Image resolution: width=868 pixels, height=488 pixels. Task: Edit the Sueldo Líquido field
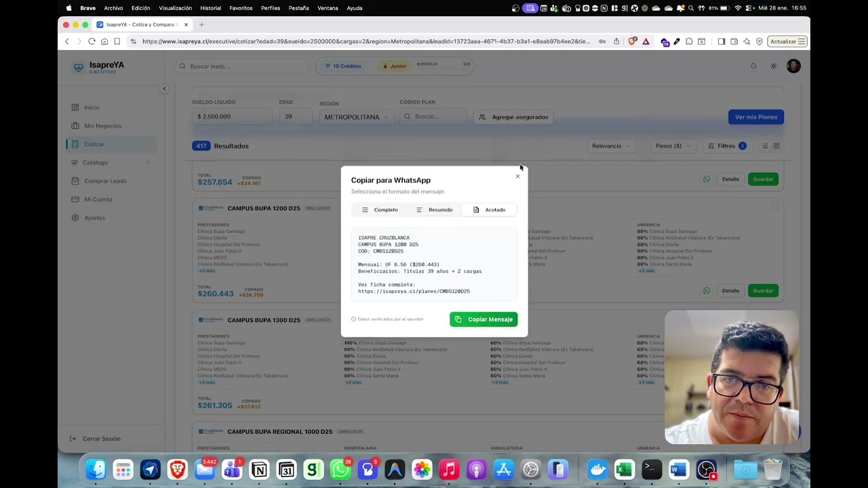point(232,117)
